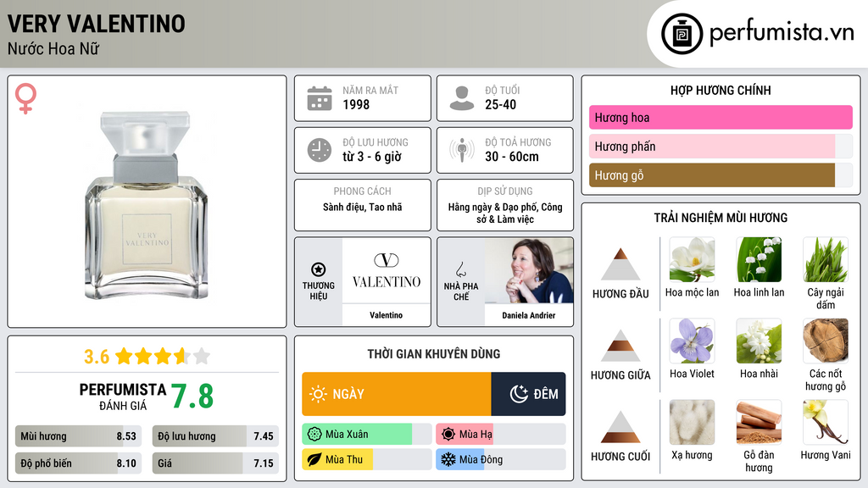The height and width of the screenshot is (488, 868).
Task: Select the Hương gỗ brown bar
Action: tap(712, 175)
